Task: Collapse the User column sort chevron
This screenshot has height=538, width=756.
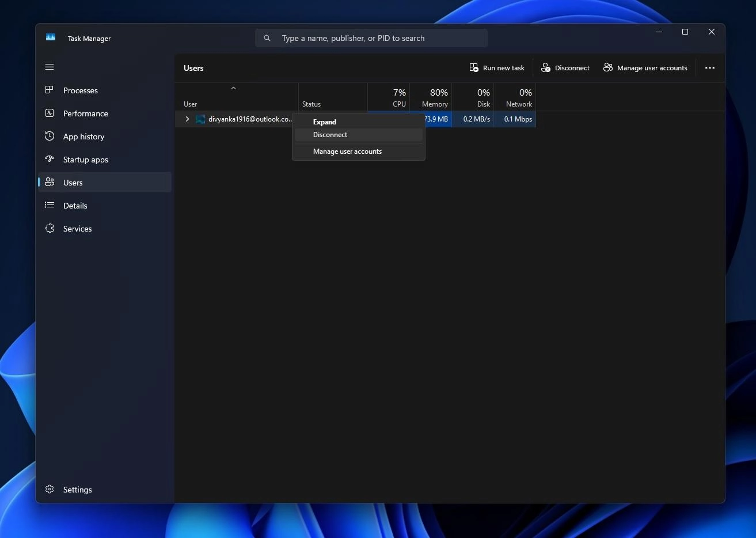Action: (x=234, y=88)
